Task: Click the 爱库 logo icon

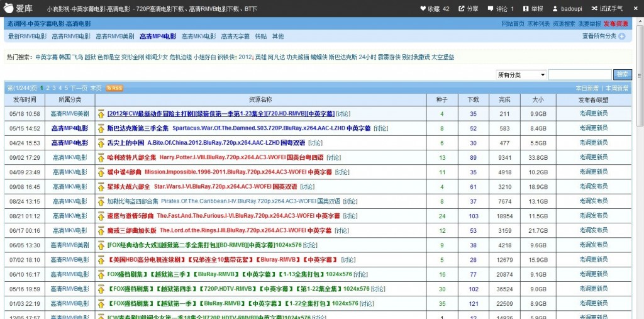Action: tap(9, 8)
